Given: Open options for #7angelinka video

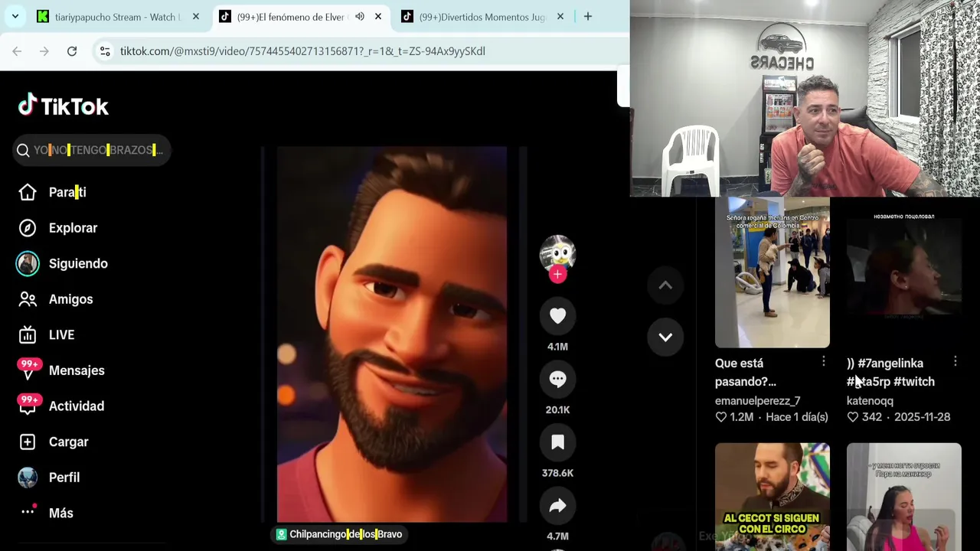Looking at the screenshot, I should pyautogui.click(x=955, y=360).
